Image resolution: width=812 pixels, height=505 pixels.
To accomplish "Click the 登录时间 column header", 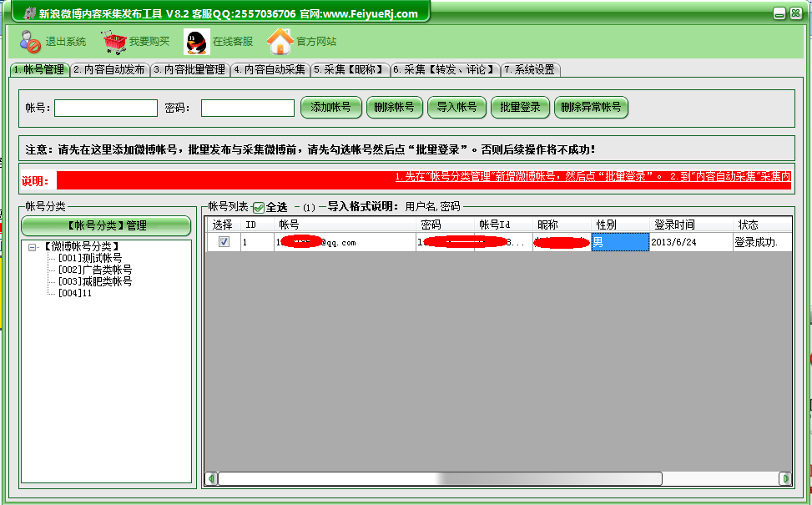I will [x=691, y=225].
